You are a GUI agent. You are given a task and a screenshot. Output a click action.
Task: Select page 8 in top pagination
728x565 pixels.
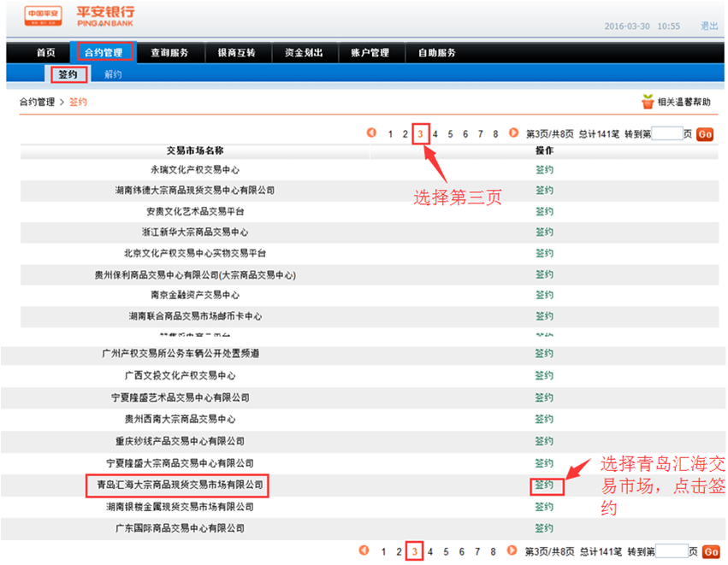[495, 134]
